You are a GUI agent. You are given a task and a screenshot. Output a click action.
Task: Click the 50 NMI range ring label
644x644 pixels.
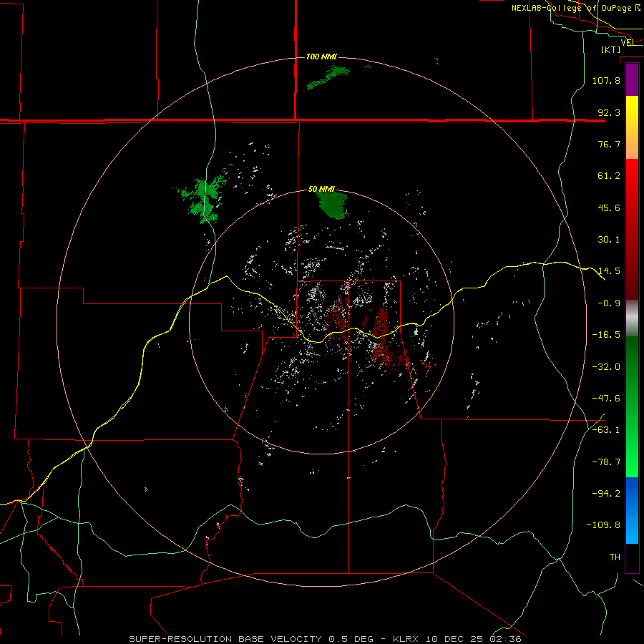click(x=321, y=190)
